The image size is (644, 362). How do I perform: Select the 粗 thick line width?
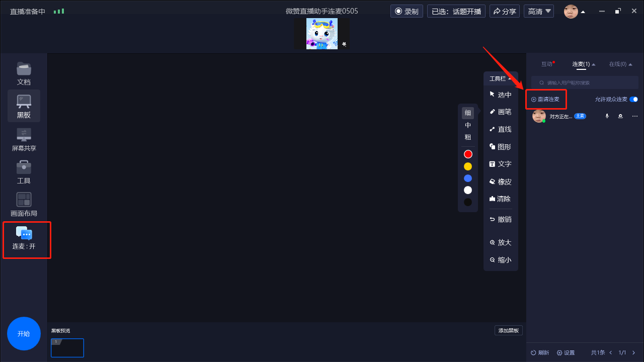[468, 137]
